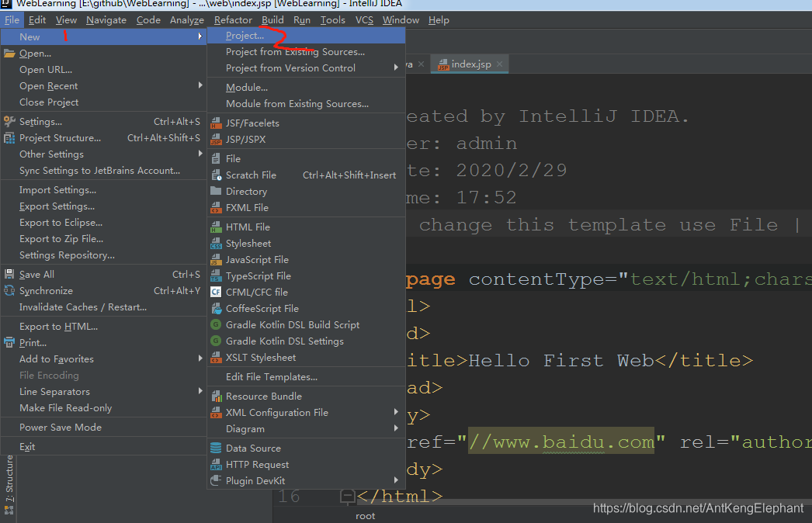Click the Synchronize refresh icon
Image resolution: width=812 pixels, height=523 pixels.
point(9,290)
